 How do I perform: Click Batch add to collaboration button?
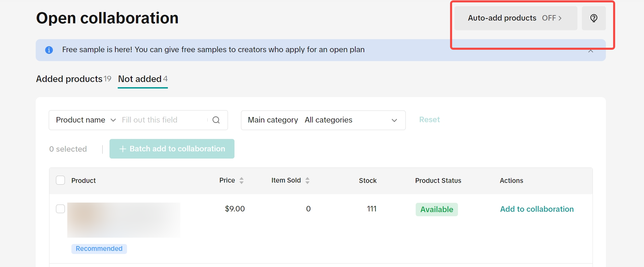[172, 149]
